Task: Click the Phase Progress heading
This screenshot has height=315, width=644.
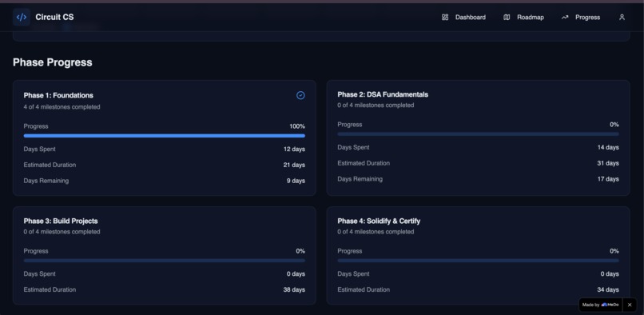Action: (x=53, y=62)
